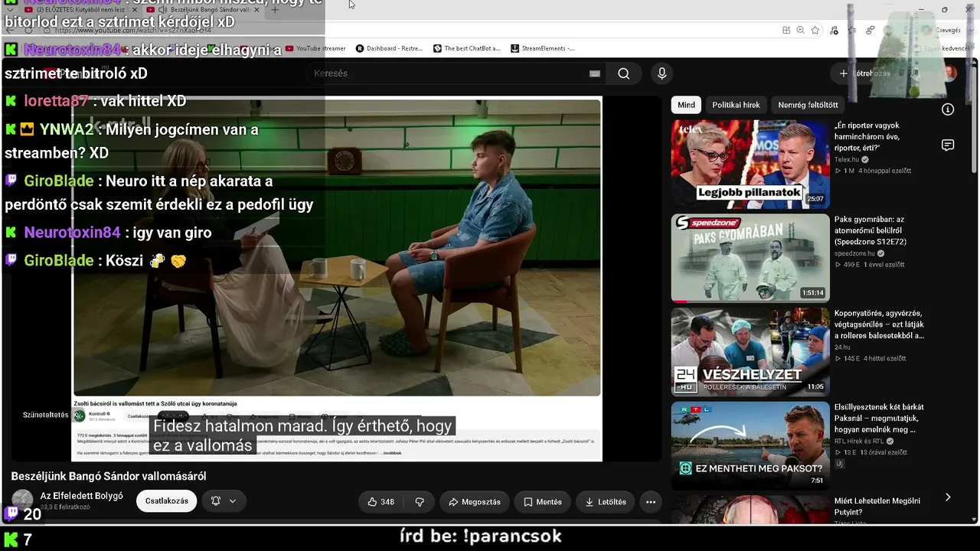
Task: Select the 'Nemrég feltöltött' filter chip
Action: [x=808, y=105]
